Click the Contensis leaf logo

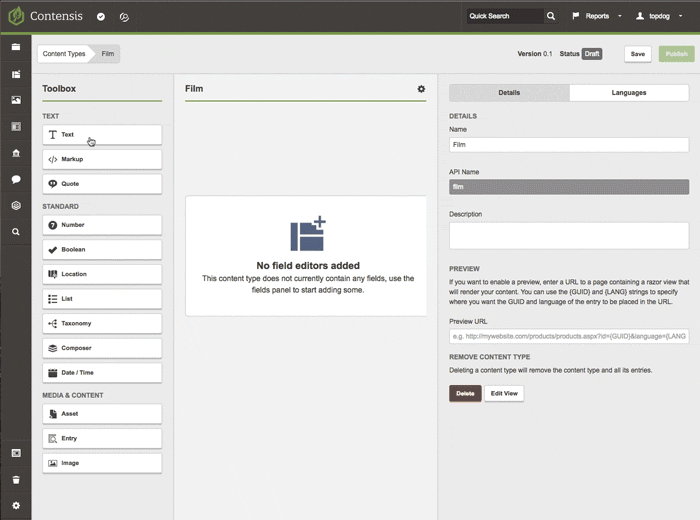(16, 16)
